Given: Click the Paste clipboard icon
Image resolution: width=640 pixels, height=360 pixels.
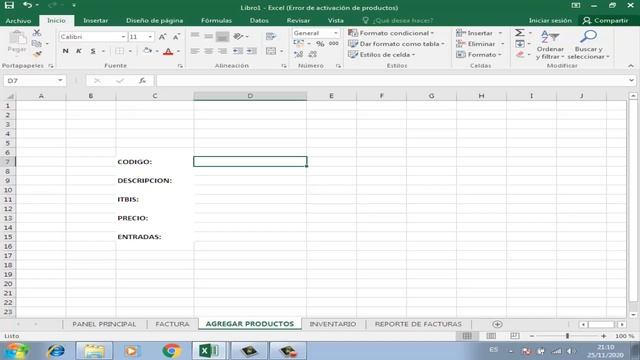Looking at the screenshot, I should coord(17,38).
